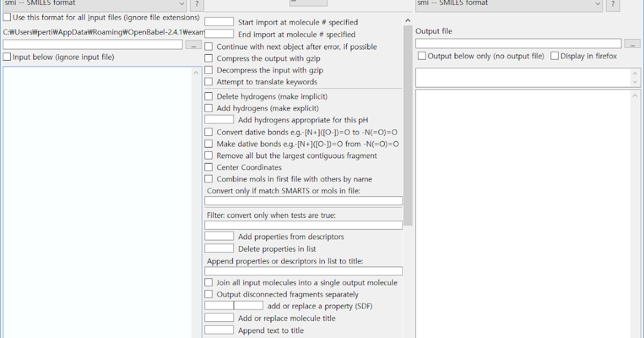Browse for input file with ellipsis button
This screenshot has height=338, width=644.
(193, 45)
